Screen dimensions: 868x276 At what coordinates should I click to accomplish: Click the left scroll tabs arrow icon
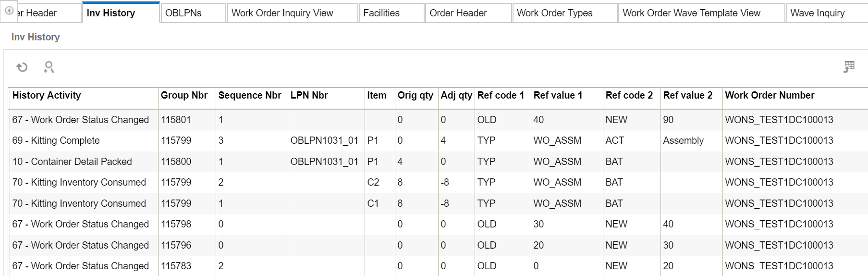point(9,11)
